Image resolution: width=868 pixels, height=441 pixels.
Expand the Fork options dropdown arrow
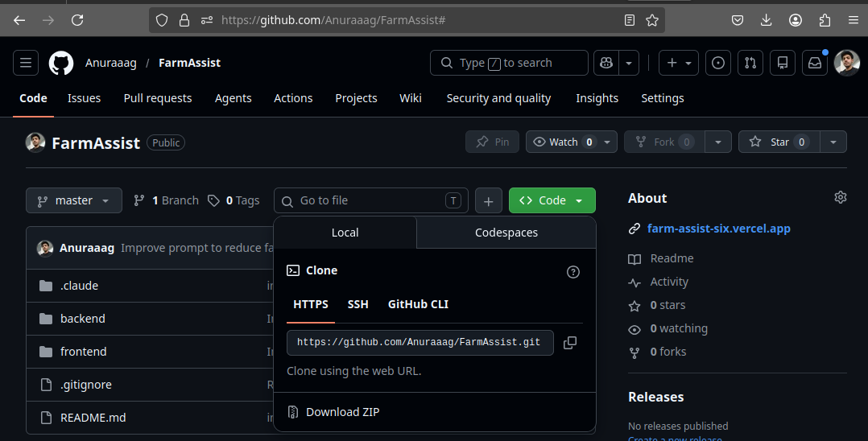(718, 142)
